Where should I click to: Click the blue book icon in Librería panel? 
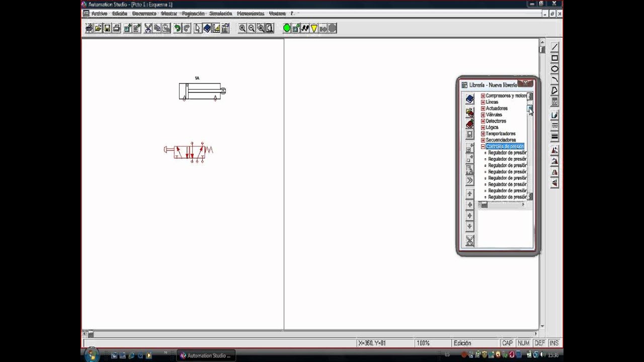[469, 99]
